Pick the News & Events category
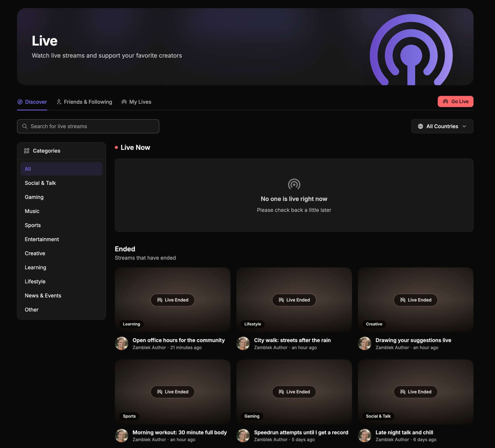495x448 pixels. pos(61,296)
